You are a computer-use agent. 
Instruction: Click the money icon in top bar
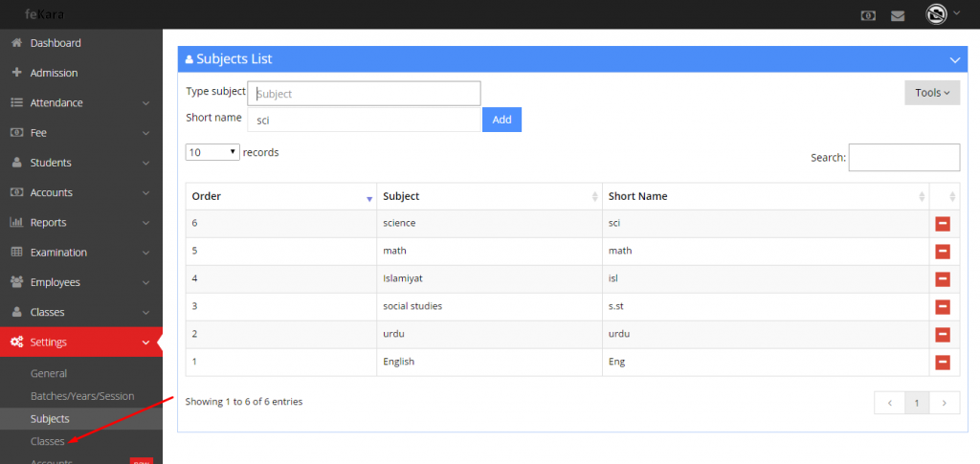pyautogui.click(x=868, y=15)
